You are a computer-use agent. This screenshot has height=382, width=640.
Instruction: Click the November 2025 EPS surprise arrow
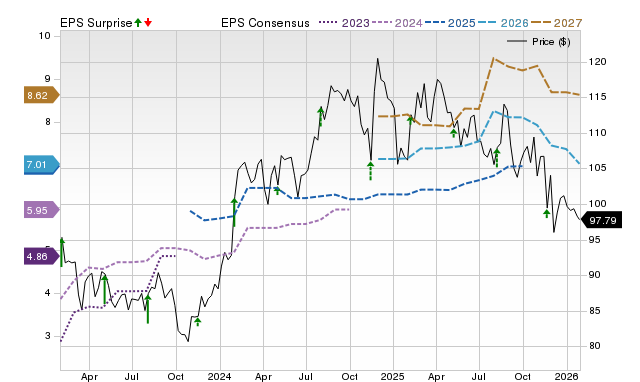click(547, 213)
